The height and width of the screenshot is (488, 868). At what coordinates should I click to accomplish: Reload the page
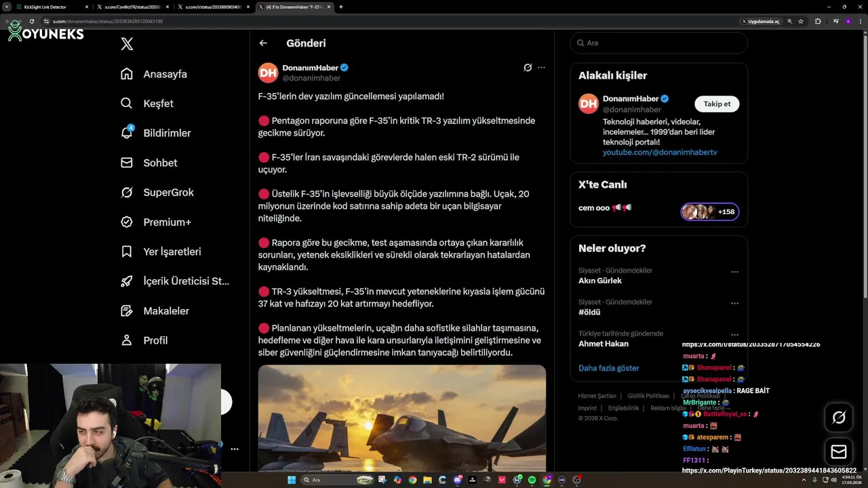[31, 21]
